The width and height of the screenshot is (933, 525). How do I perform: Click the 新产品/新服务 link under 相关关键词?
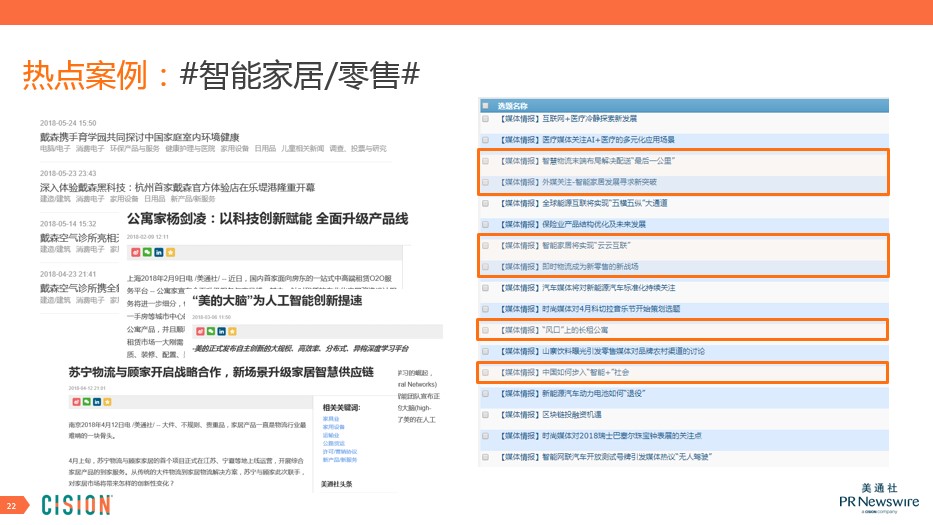[x=340, y=460]
